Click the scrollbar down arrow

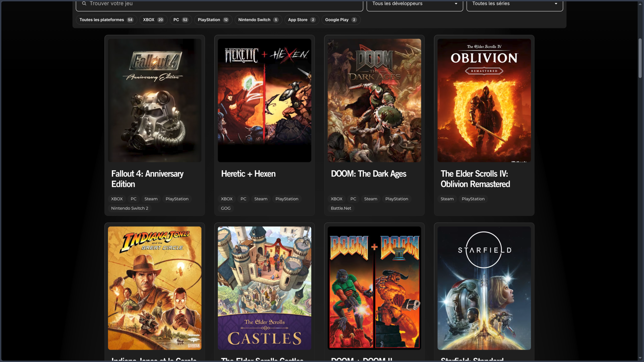(x=640, y=358)
